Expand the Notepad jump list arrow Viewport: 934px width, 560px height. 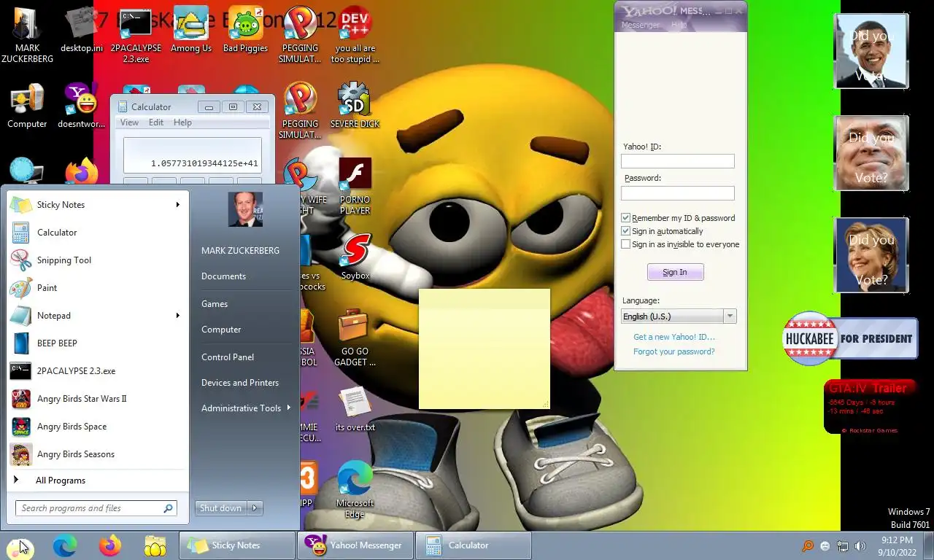click(177, 316)
